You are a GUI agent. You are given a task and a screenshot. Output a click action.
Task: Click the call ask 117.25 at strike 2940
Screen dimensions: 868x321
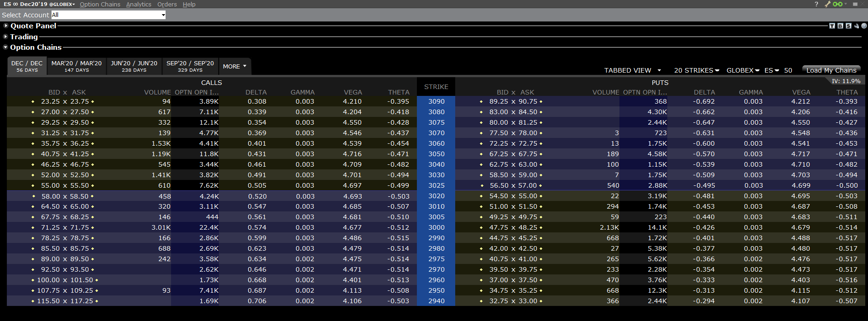81,301
